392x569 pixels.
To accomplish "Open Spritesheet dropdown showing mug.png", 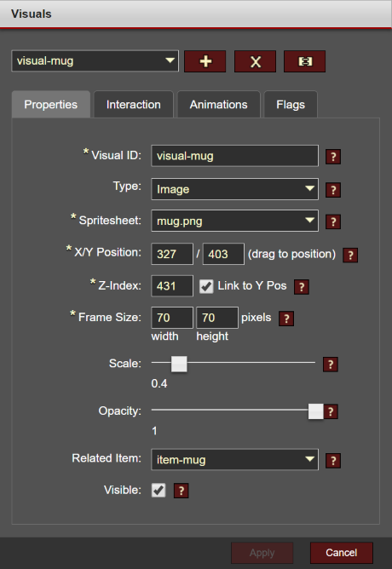I will 235,221.
